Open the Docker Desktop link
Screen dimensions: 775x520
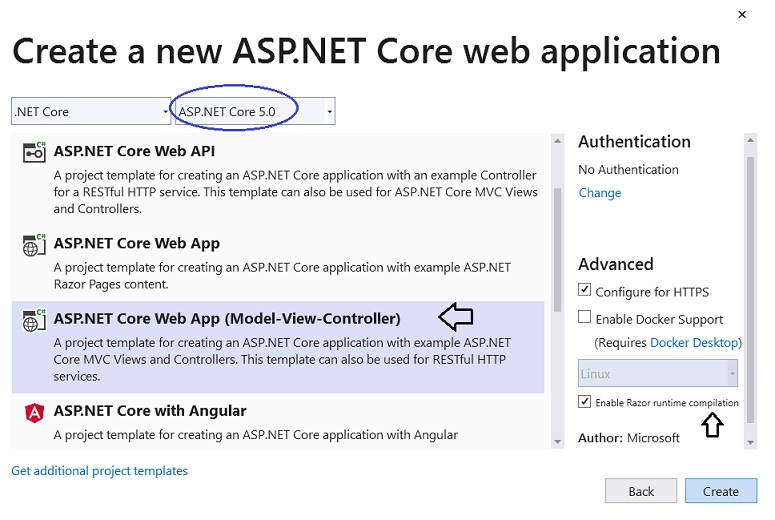click(694, 343)
